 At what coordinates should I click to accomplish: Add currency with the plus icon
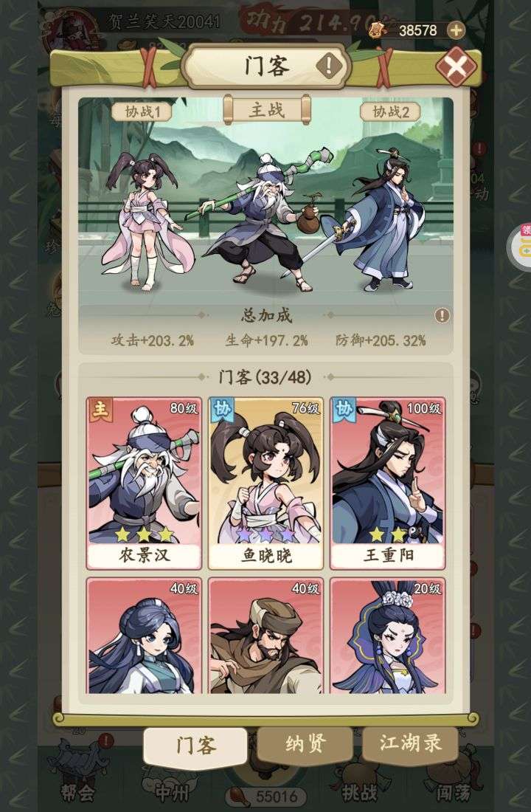coord(456,30)
